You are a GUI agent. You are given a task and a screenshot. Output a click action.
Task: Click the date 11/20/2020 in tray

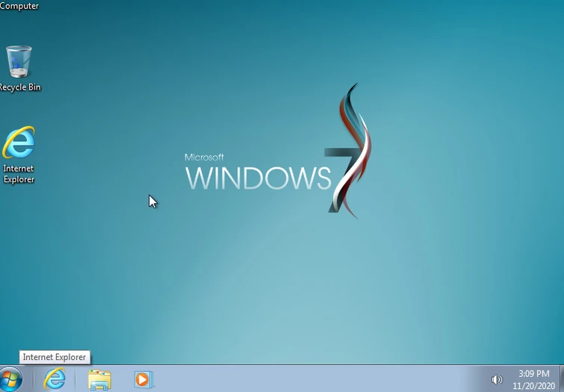534,386
